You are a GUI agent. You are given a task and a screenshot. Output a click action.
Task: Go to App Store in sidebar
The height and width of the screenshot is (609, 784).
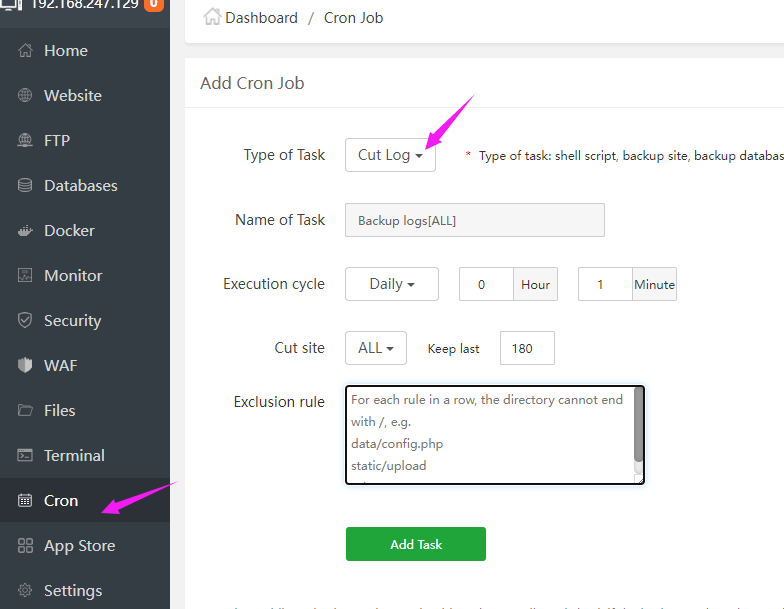(79, 546)
